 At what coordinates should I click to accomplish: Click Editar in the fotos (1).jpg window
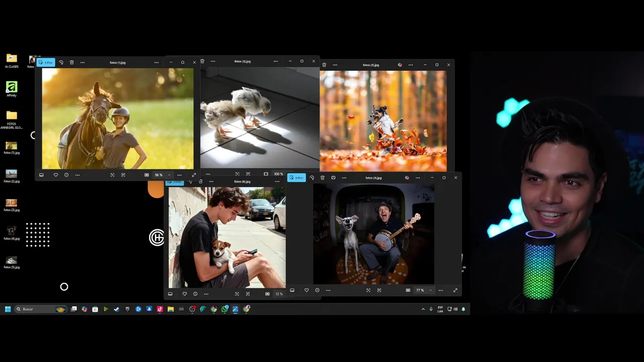(x=46, y=62)
